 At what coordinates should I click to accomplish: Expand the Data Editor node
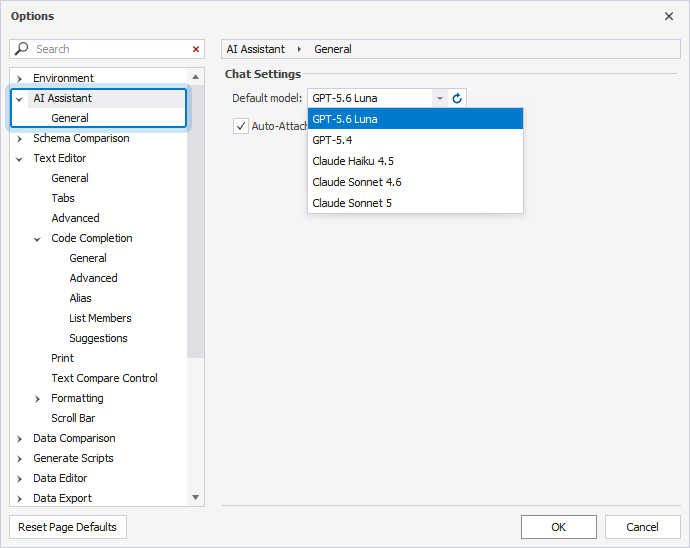pyautogui.click(x=19, y=479)
